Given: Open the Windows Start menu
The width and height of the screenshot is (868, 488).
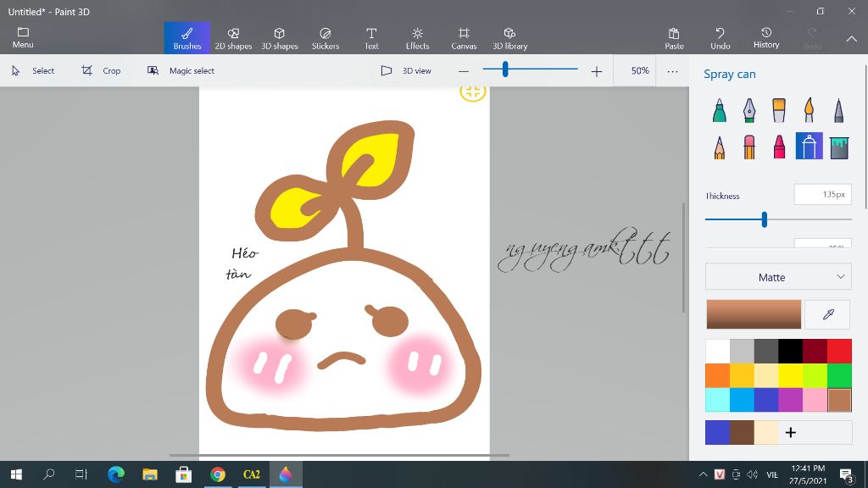Looking at the screenshot, I should [17, 474].
